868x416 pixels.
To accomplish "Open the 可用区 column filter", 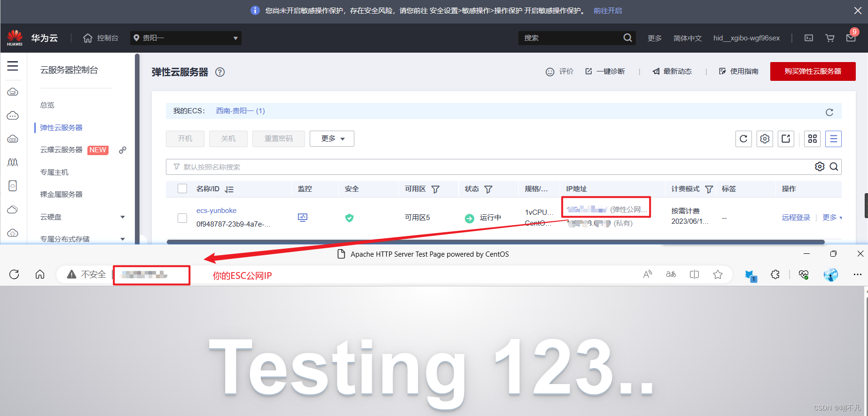I will [x=435, y=189].
